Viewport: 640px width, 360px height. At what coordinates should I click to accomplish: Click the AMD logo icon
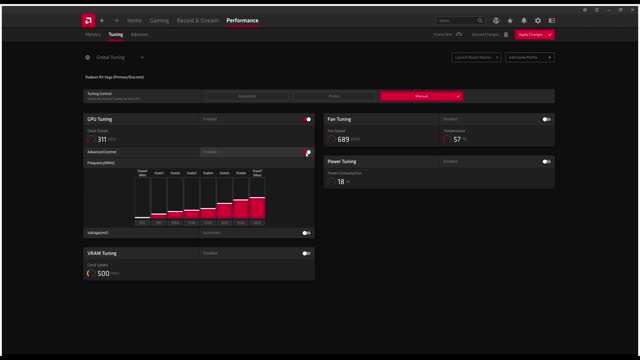[x=88, y=20]
